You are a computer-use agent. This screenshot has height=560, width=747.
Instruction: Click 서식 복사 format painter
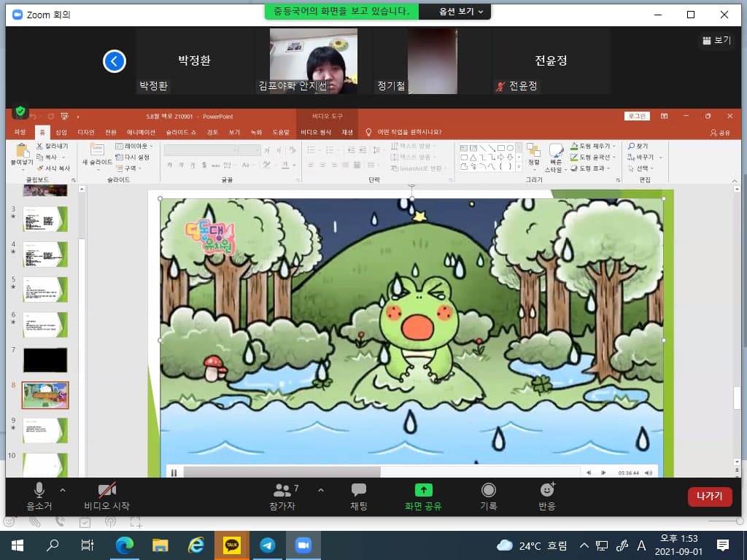click(x=53, y=168)
